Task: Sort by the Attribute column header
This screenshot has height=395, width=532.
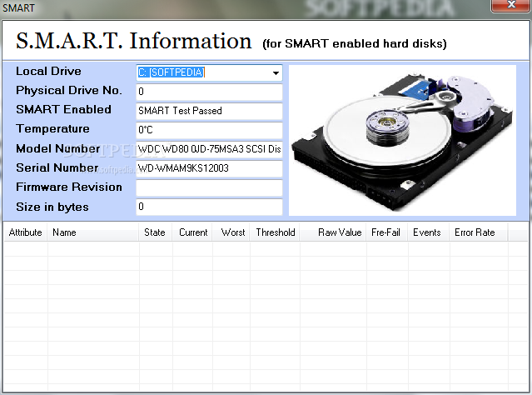Action: 26,232
